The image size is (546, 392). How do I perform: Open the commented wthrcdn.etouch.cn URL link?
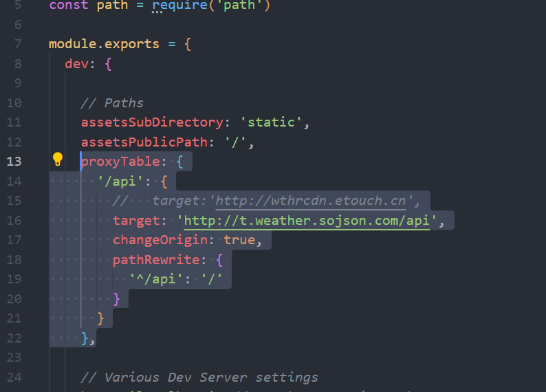[314, 201]
